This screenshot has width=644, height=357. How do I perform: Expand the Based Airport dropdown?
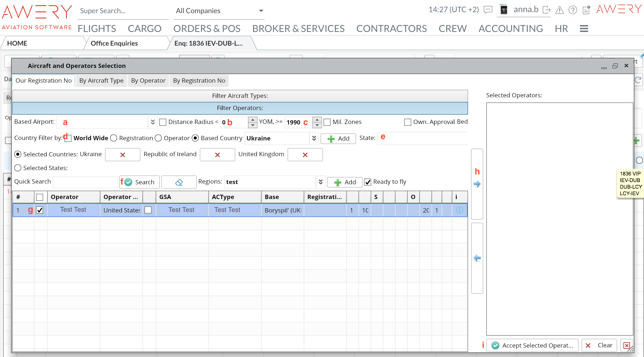[x=153, y=122]
